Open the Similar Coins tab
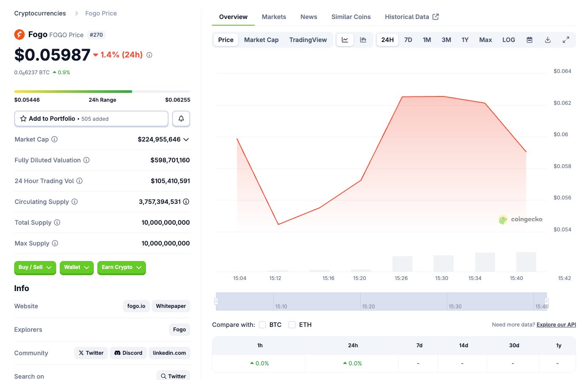 (x=351, y=17)
